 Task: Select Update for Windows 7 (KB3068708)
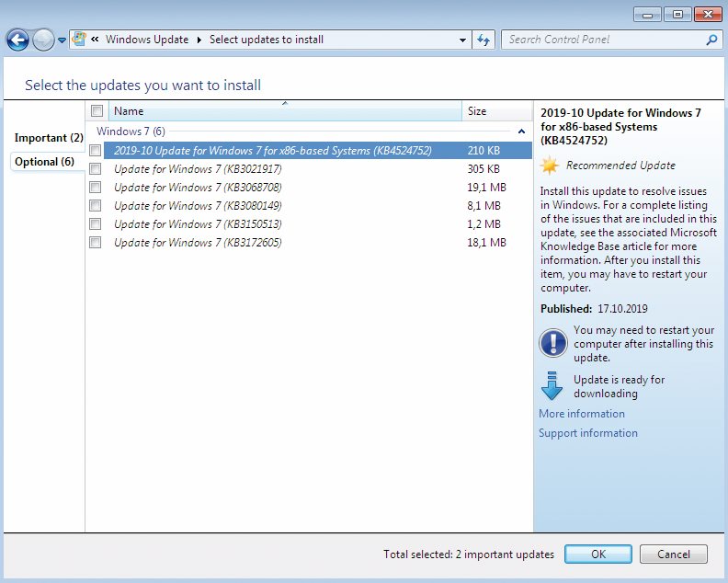[198, 188]
